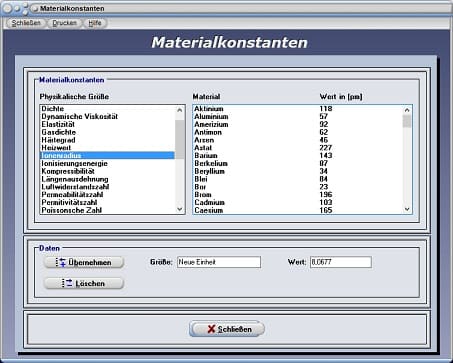Screen dimensions: 453x363
Task: Delete entry with the Löschen button
Action: point(84,283)
